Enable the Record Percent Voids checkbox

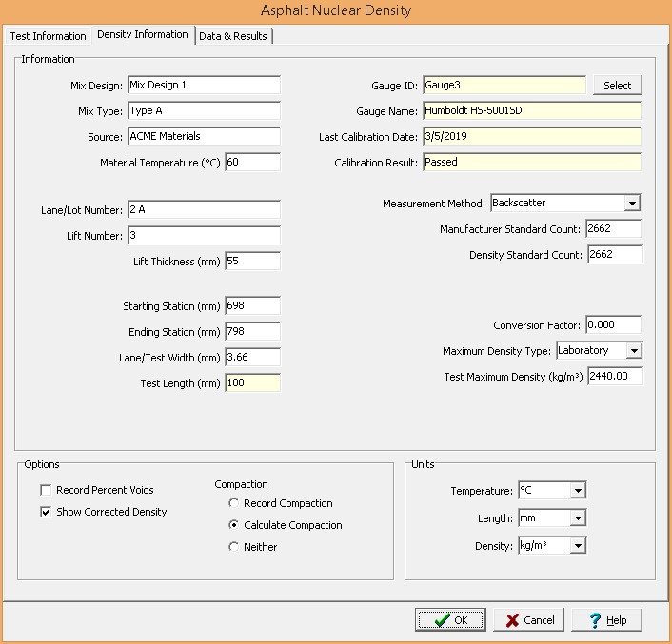46,490
